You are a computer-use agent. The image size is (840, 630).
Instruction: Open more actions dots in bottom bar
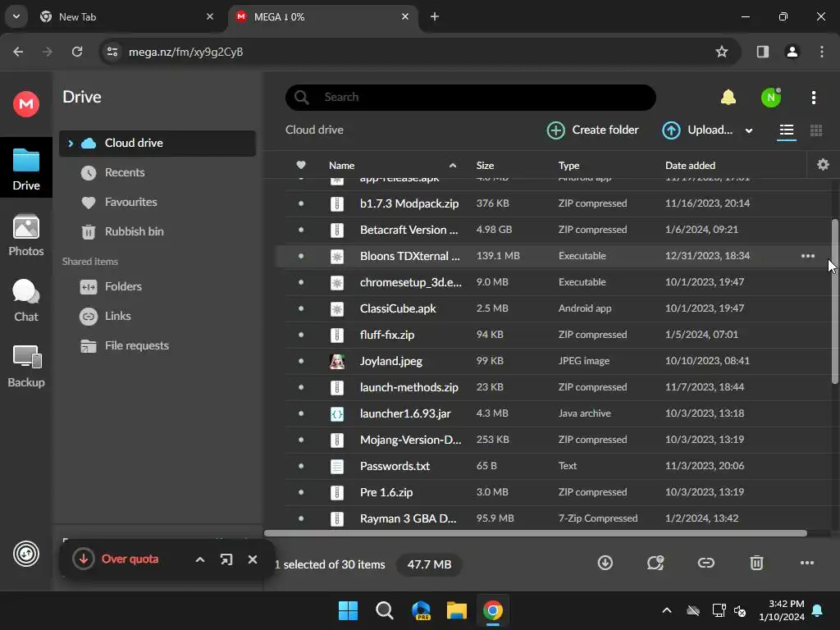807,563
